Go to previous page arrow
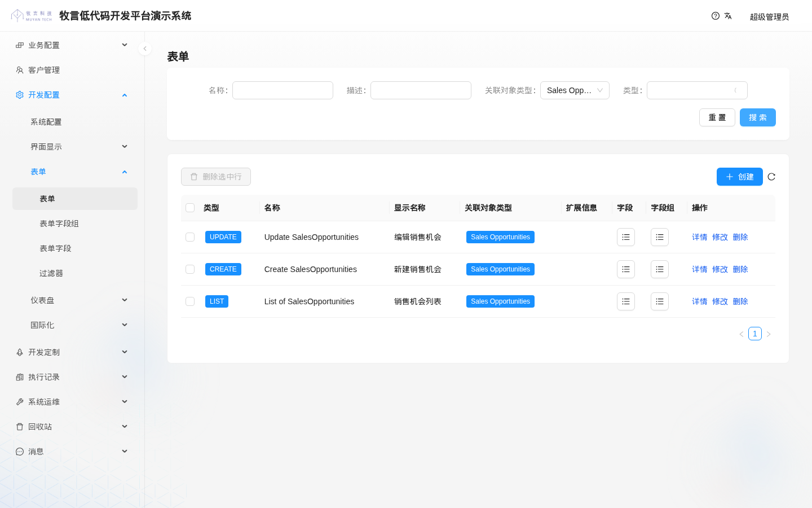This screenshot has height=508, width=812. point(742,334)
